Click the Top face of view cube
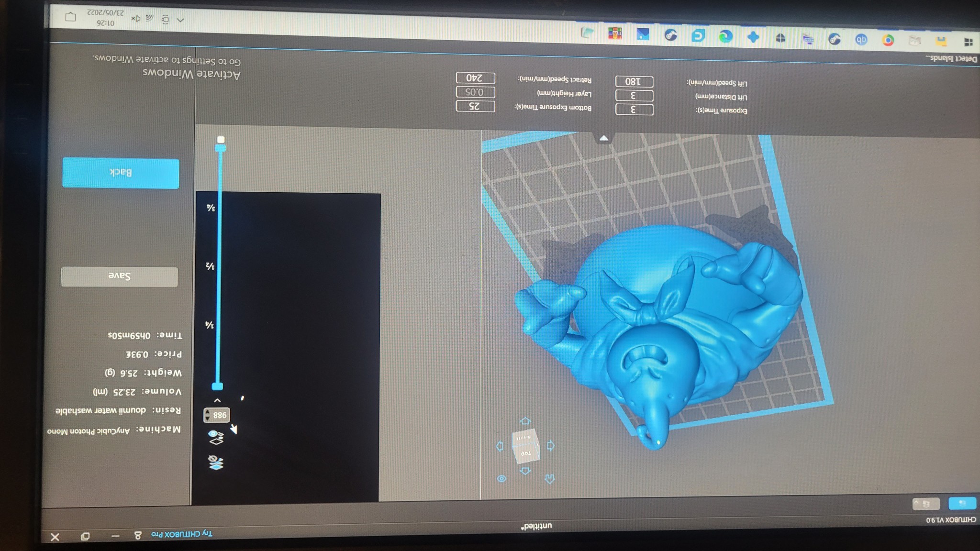This screenshot has height=551, width=980. tap(526, 452)
